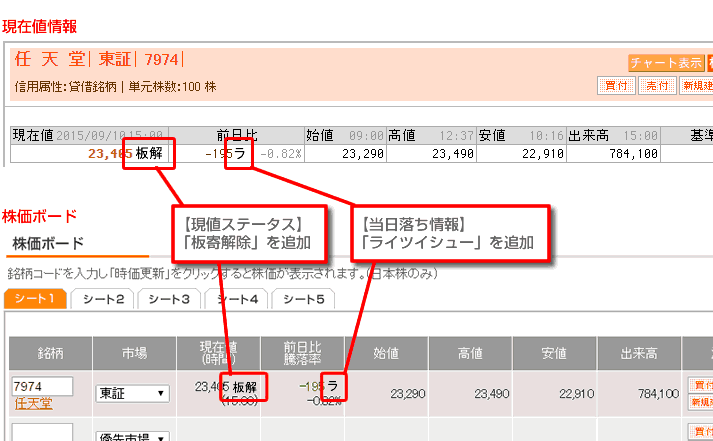Open the シート3 tab
This screenshot has width=713, height=441.
[x=169, y=298]
